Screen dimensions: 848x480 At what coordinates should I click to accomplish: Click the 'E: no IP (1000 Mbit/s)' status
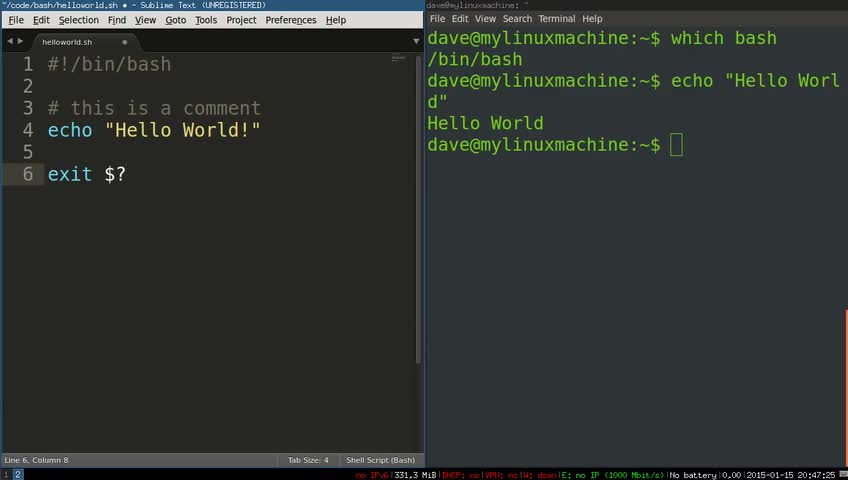click(x=612, y=475)
